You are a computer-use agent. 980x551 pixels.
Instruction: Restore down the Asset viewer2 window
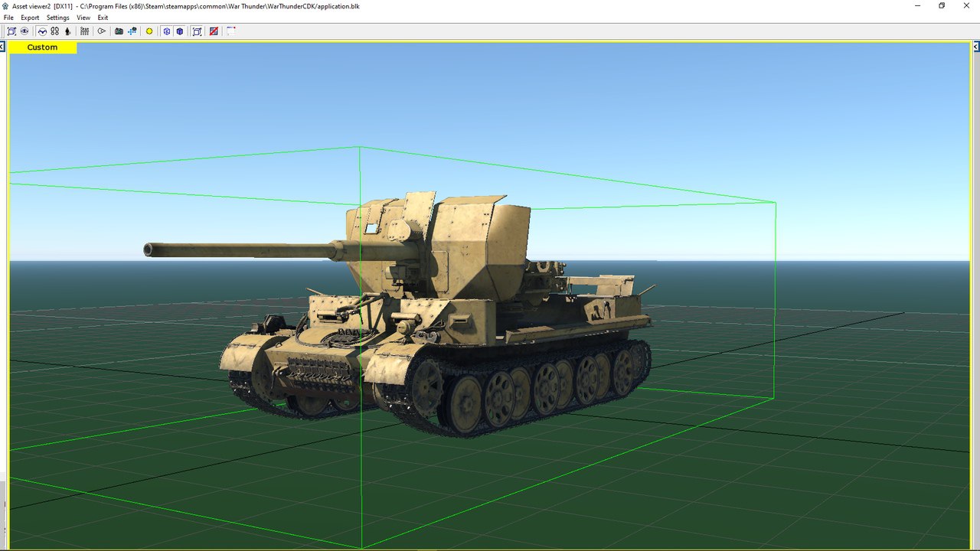pos(942,5)
